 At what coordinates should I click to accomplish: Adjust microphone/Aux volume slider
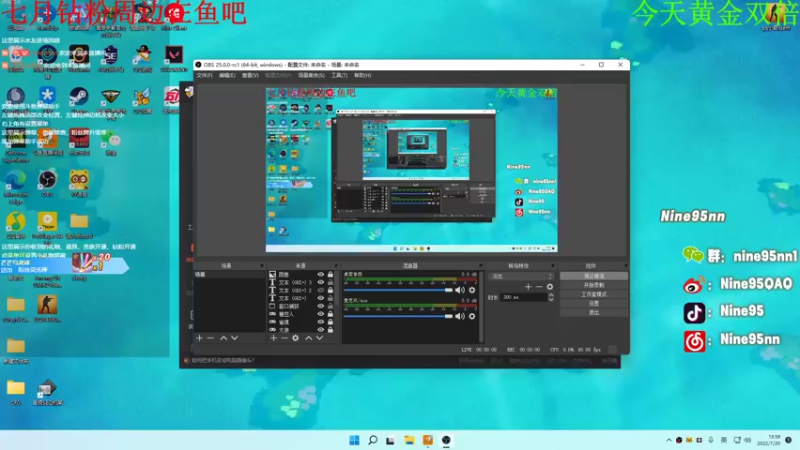tap(398, 316)
